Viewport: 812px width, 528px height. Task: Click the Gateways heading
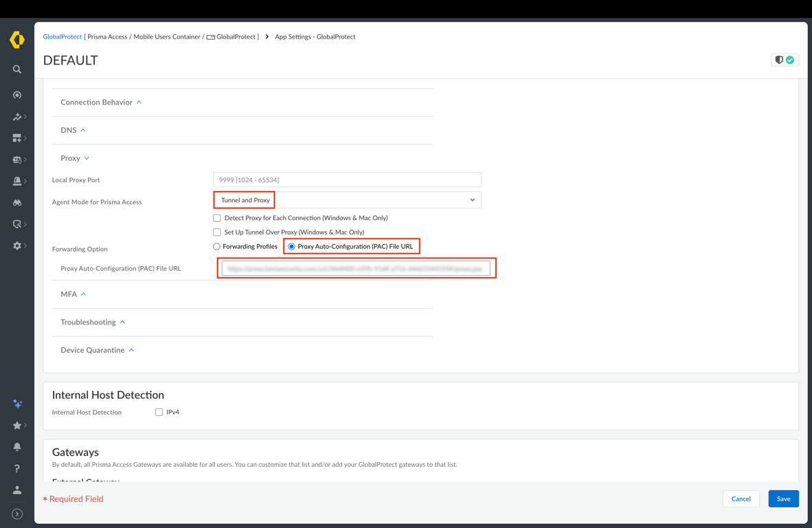click(75, 452)
